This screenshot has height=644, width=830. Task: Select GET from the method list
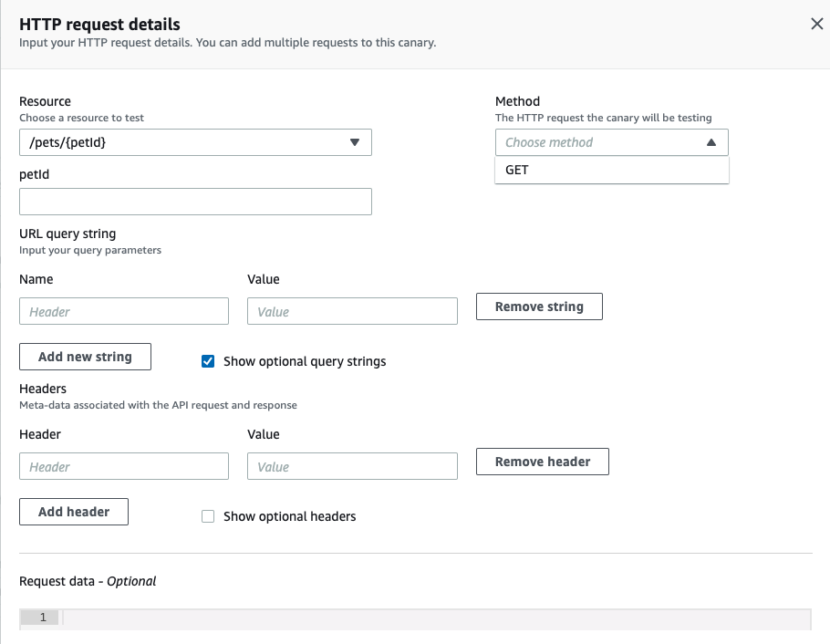pos(517,170)
